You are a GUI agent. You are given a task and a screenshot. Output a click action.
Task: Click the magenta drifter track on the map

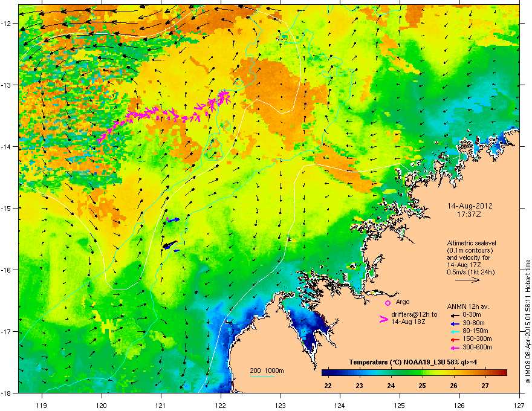[x=164, y=115]
